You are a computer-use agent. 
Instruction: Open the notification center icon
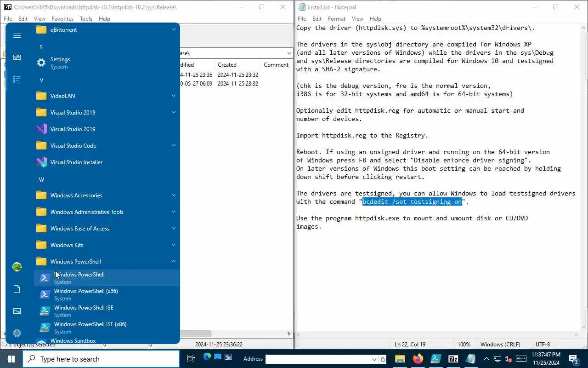[x=574, y=359]
